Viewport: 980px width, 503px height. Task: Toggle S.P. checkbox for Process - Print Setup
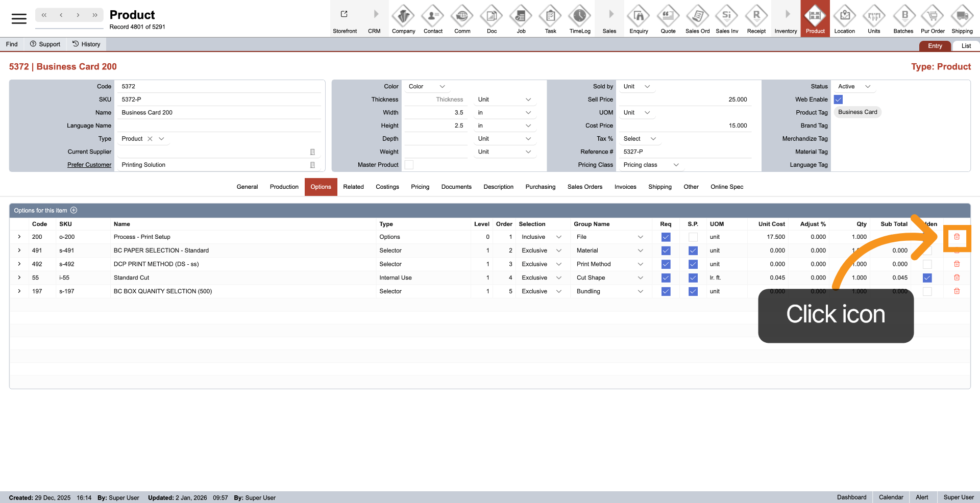click(693, 237)
